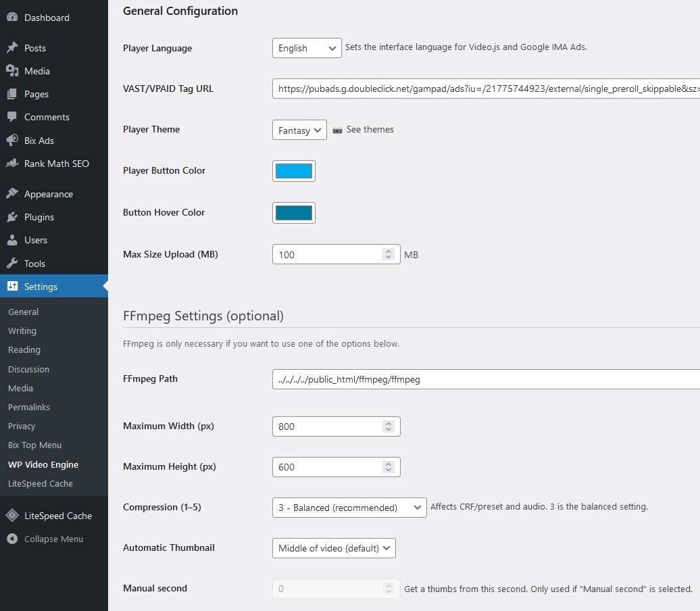Click the Plugins plug icon
700x611 pixels.
pos(12,217)
